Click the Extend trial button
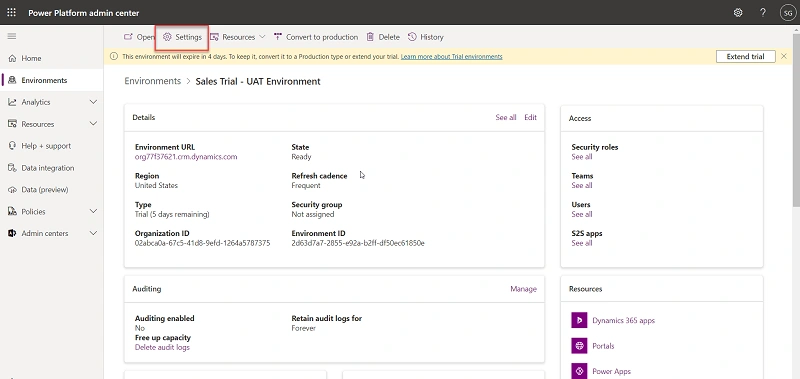This screenshot has width=800, height=379. [745, 57]
